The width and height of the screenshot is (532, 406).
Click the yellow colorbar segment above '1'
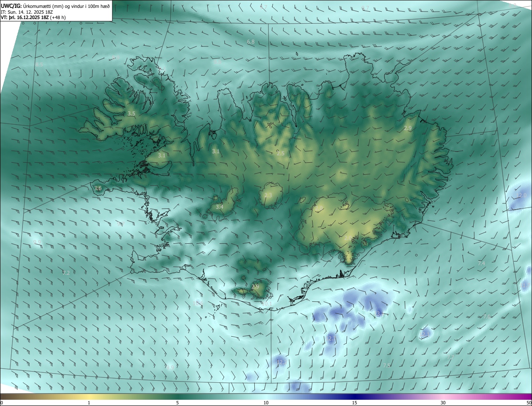[x=89, y=396]
